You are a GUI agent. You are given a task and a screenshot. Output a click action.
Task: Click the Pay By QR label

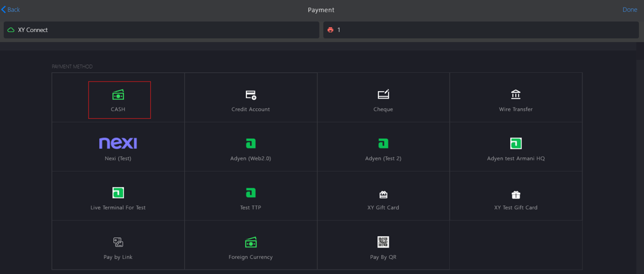pyautogui.click(x=383, y=257)
